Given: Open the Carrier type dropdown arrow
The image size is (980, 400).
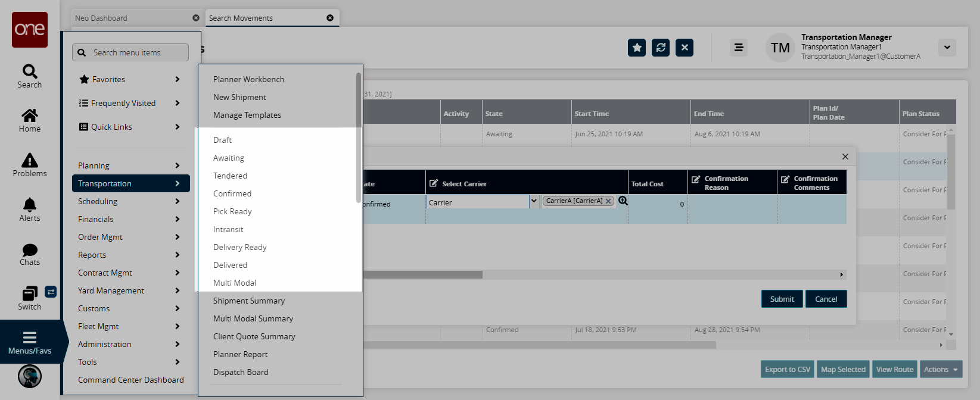Looking at the screenshot, I should pos(534,201).
